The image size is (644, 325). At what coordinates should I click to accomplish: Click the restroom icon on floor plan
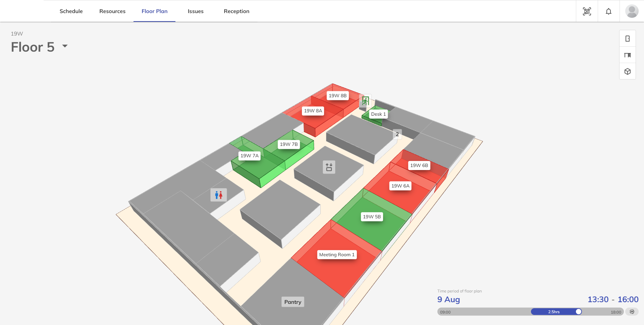219,195
